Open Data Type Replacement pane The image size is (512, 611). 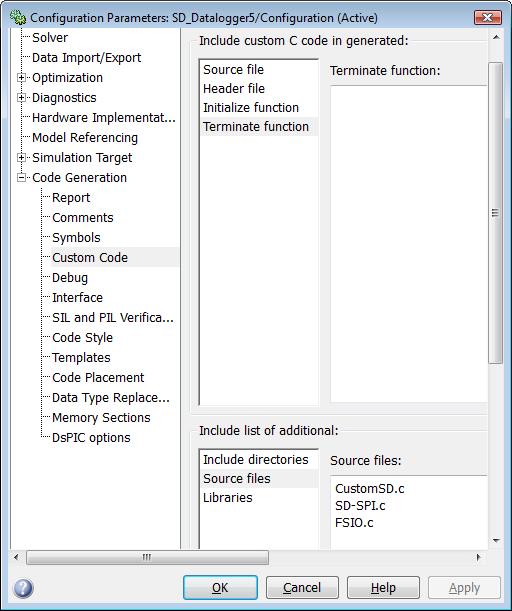pyautogui.click(x=111, y=397)
